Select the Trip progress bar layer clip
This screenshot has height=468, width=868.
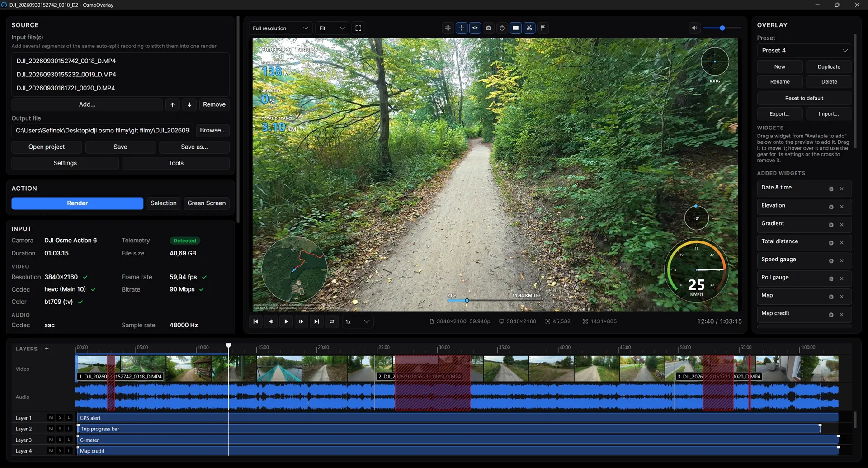449,429
